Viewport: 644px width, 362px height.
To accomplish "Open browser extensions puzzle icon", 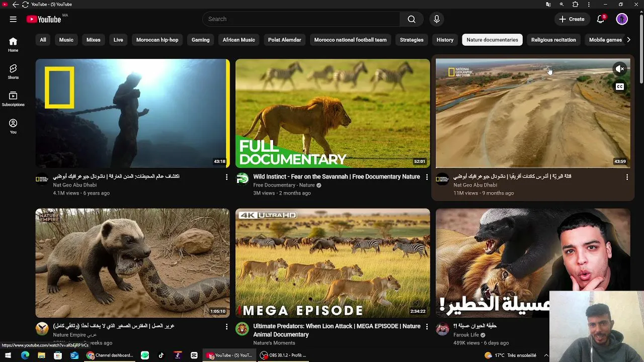I will [x=575, y=5].
